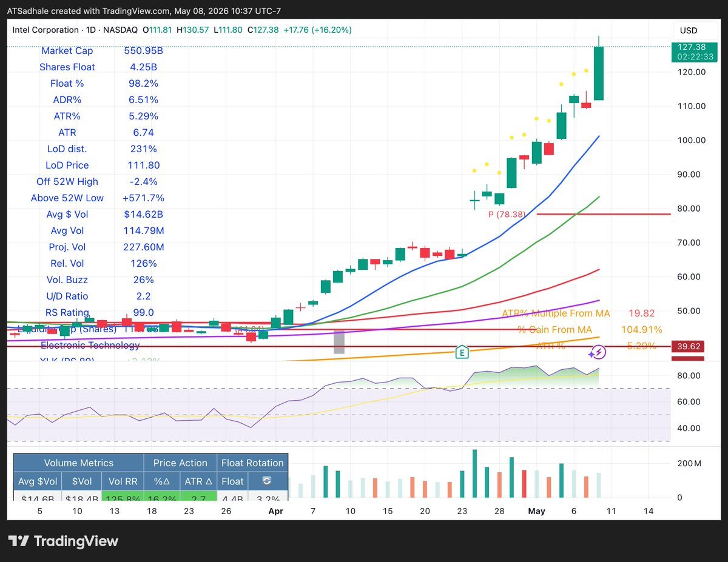Viewport: 728px width, 562px height.
Task: Click the ATR value 6.74
Action: pyautogui.click(x=143, y=133)
